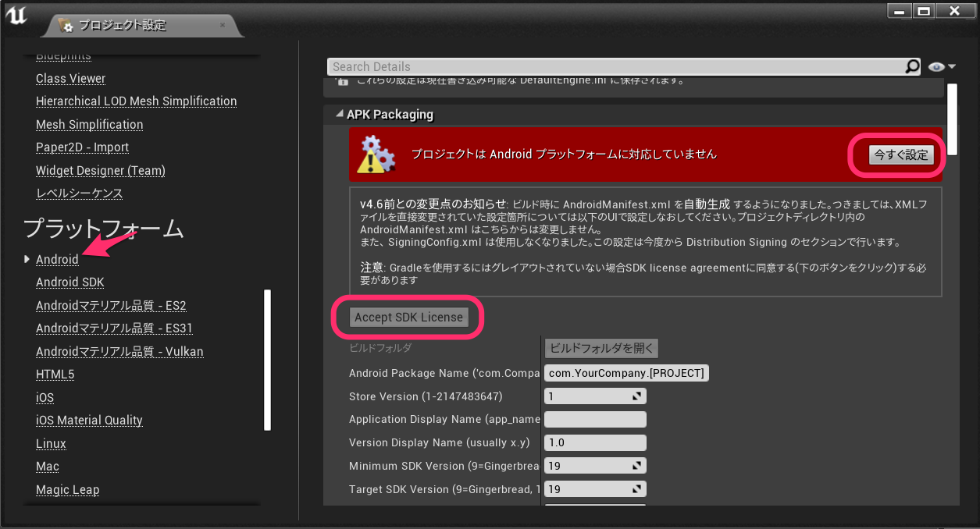Open iOS platform settings

[45, 398]
